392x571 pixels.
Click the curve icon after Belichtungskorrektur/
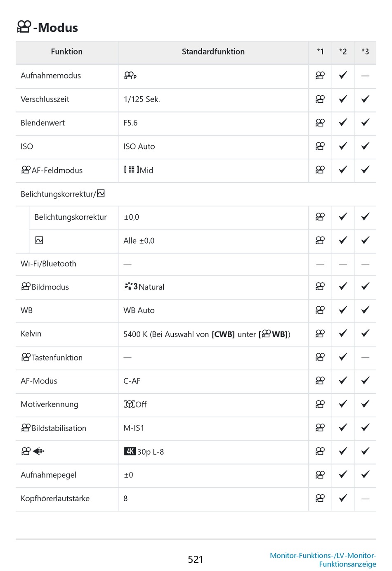(101, 193)
